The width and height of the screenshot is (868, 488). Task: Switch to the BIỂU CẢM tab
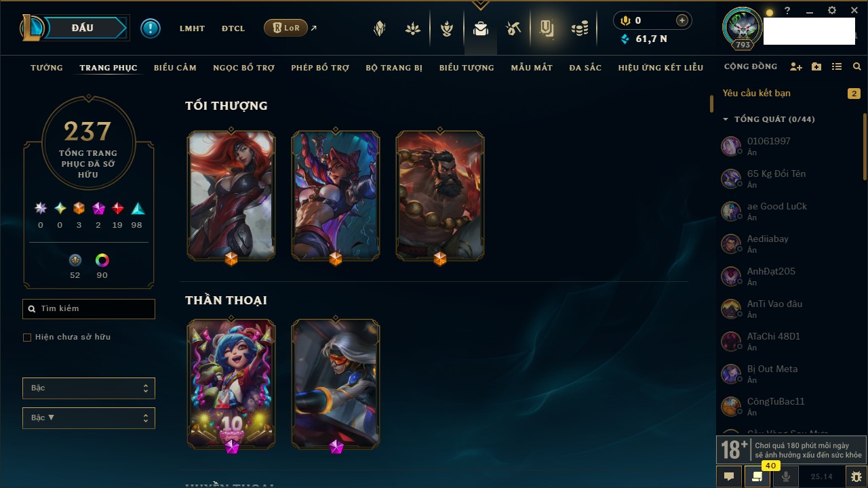click(175, 68)
